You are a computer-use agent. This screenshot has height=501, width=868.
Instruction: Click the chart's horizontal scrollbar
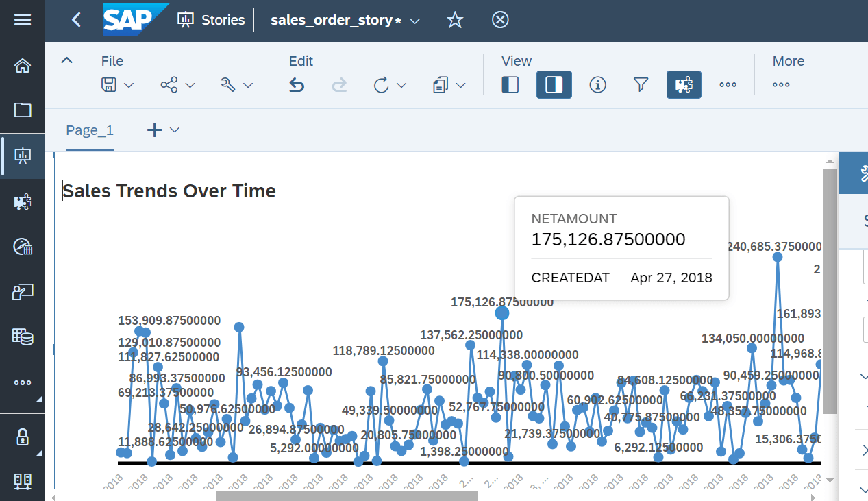(346, 495)
